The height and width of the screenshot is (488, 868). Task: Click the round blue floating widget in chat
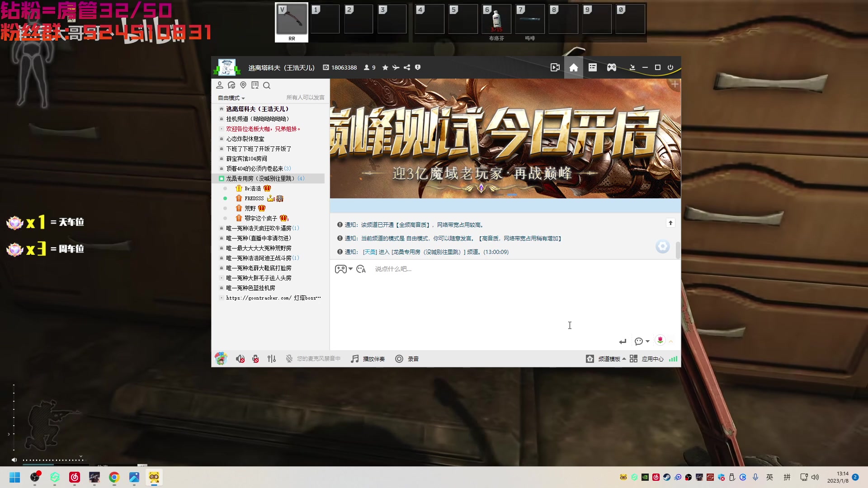point(663,246)
